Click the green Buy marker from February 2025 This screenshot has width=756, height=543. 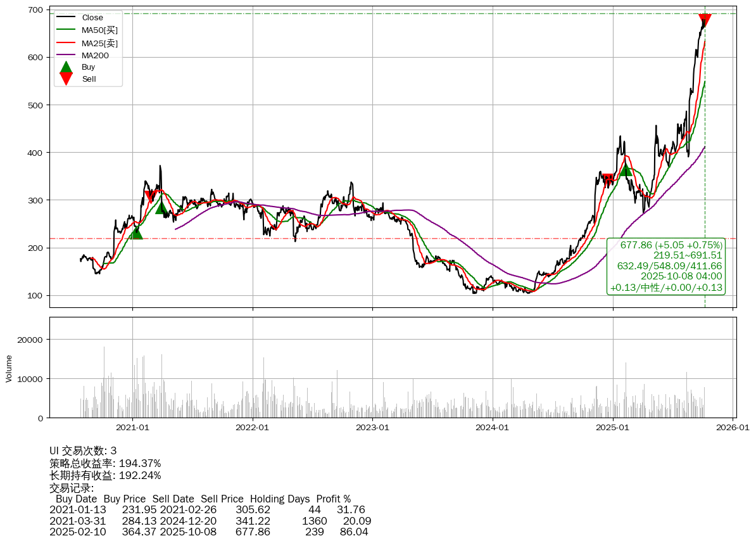[x=626, y=169]
